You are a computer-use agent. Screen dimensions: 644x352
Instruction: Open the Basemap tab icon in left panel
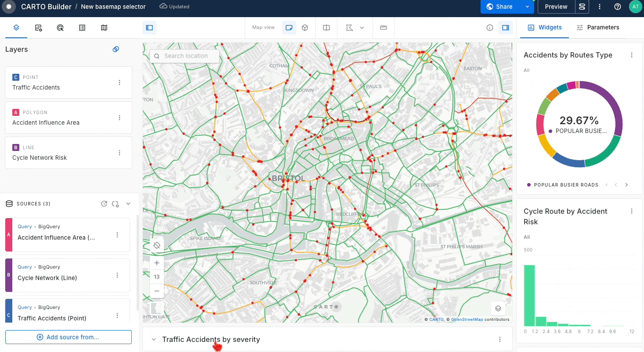(104, 28)
